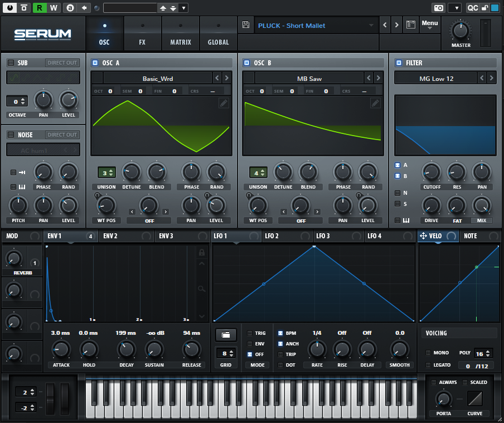Toggle the MONO voicing checkbox
Image resolution: width=504 pixels, height=423 pixels.
point(428,353)
